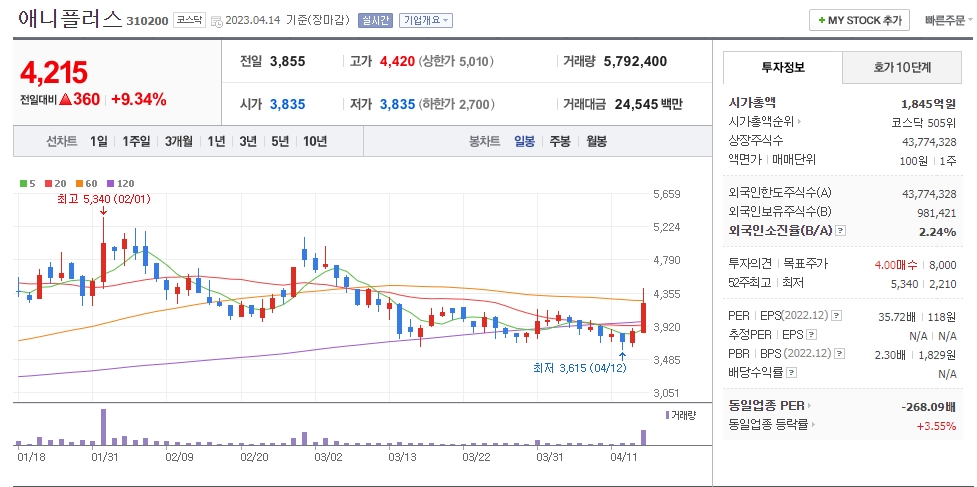
Task: Click the 전일 value 3,855
Action: pos(288,62)
